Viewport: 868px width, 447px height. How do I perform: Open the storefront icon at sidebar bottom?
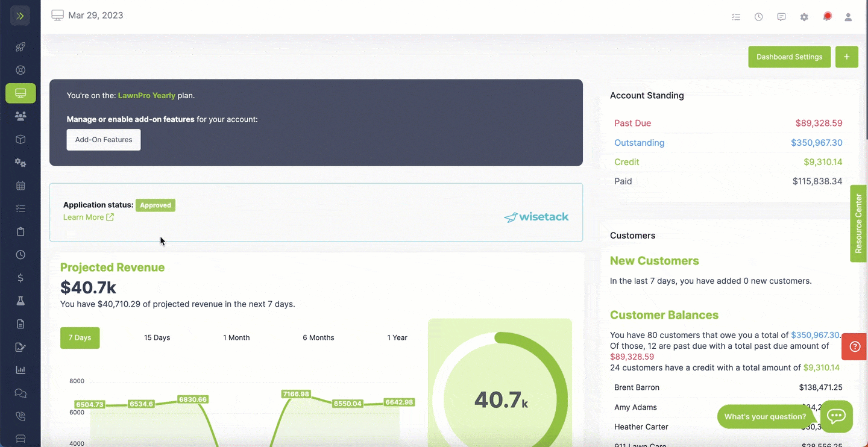coord(20,439)
